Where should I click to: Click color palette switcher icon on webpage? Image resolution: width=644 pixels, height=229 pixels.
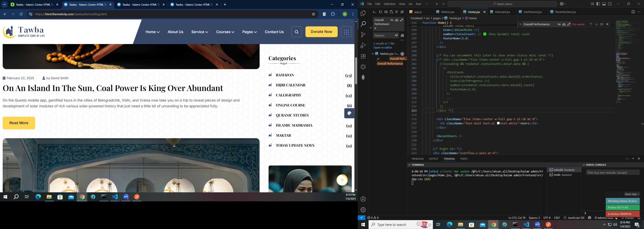349,113
